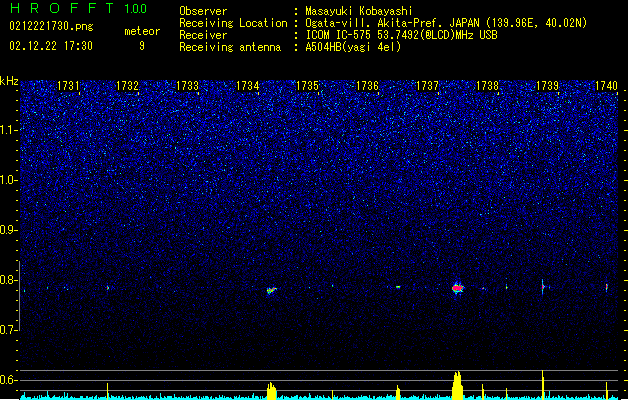Click the 1737 time marker
The image size is (629, 400).
point(427,86)
